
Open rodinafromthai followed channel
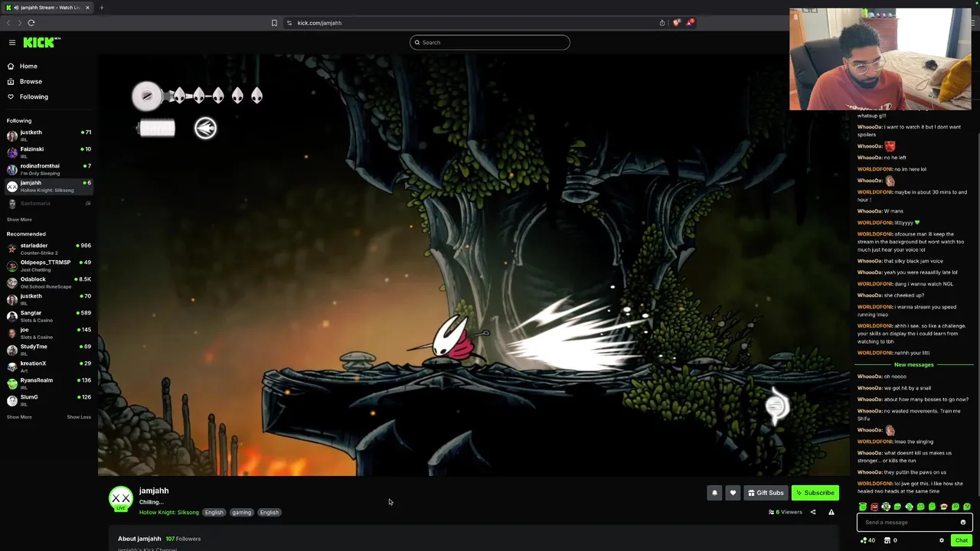[48, 169]
